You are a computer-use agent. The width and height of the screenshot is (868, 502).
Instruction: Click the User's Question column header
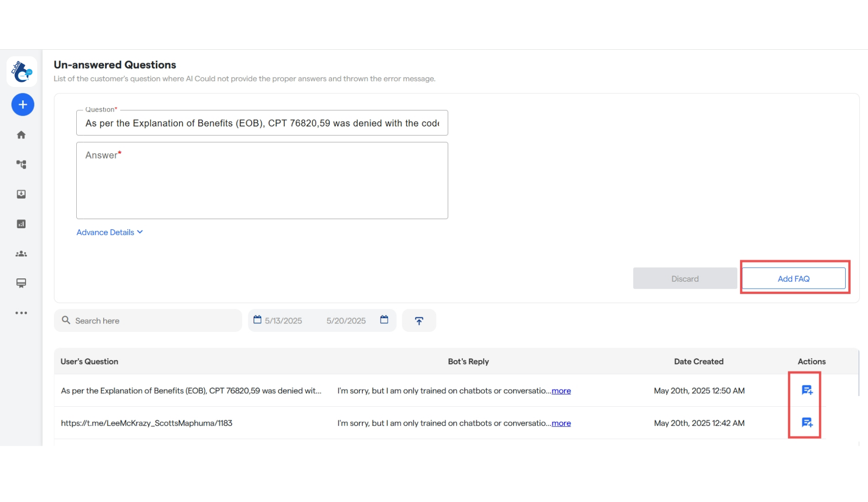[x=89, y=361]
